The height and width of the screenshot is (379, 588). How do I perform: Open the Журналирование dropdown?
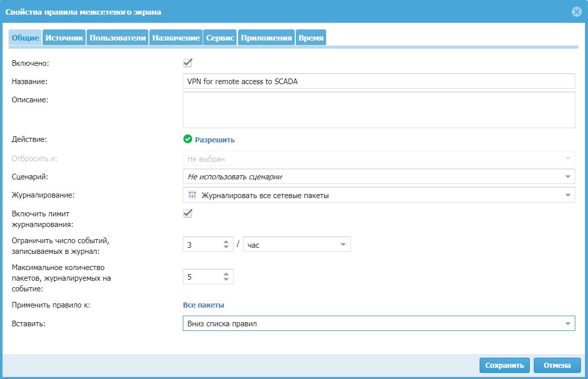point(379,195)
